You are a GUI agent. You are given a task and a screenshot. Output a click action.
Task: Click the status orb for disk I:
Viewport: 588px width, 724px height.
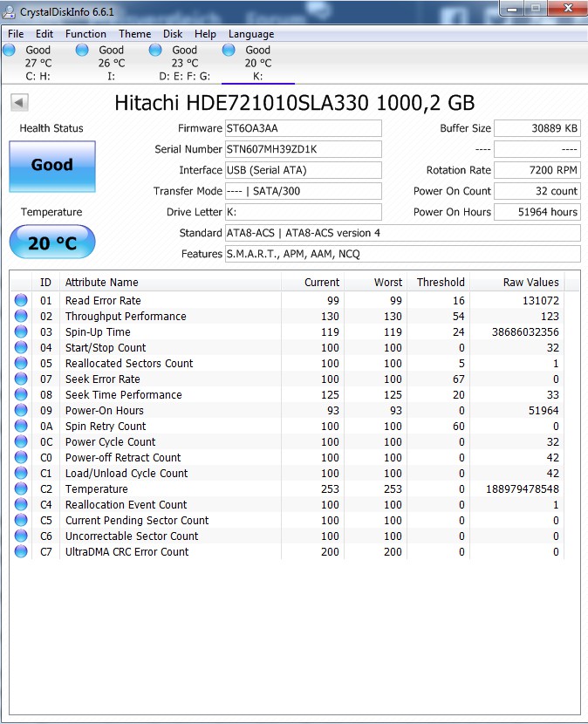[82, 50]
